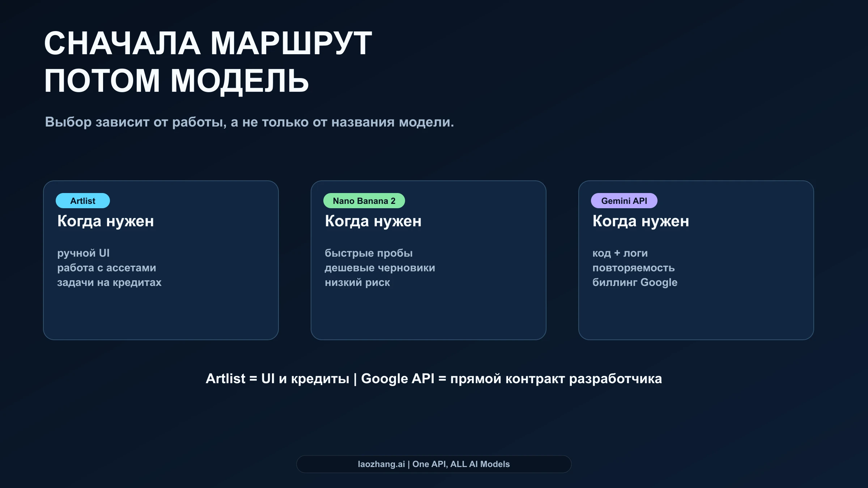Open the laozhang.ai footer link
This screenshot has width=868, height=488.
pyautogui.click(x=433, y=465)
